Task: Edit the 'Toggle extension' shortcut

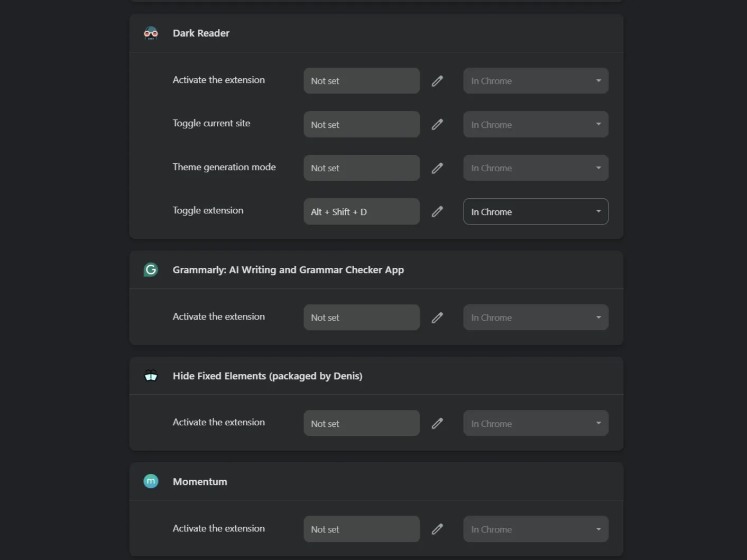Action: [x=437, y=211]
